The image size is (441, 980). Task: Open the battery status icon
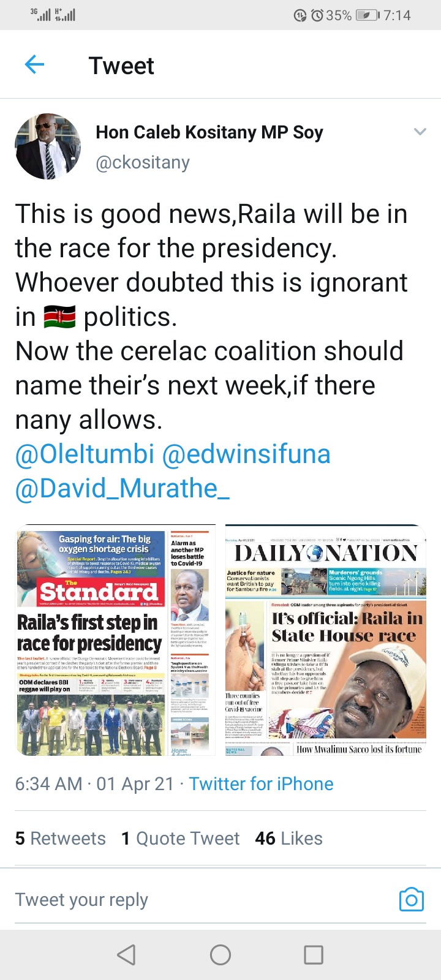tap(367, 15)
